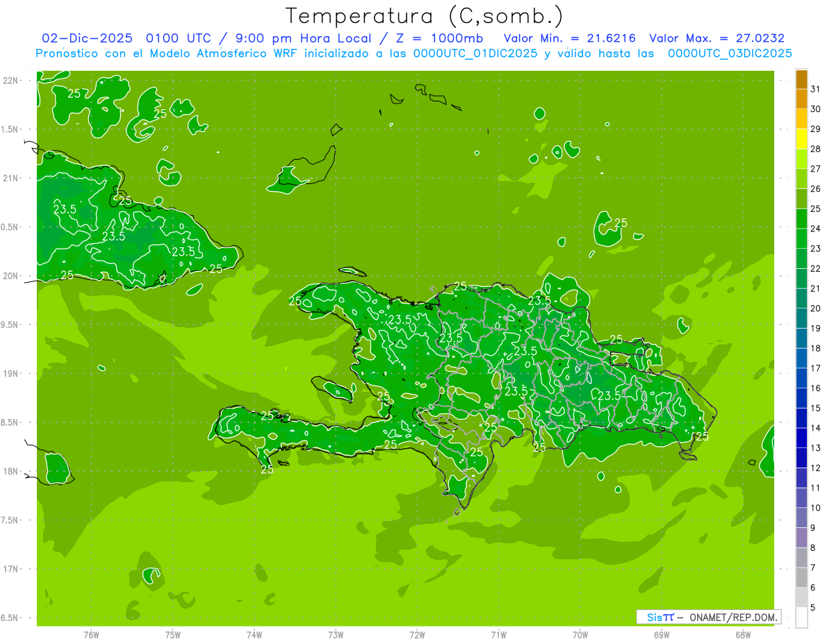Click color scale value 10
The image size is (834, 644).
click(815, 508)
